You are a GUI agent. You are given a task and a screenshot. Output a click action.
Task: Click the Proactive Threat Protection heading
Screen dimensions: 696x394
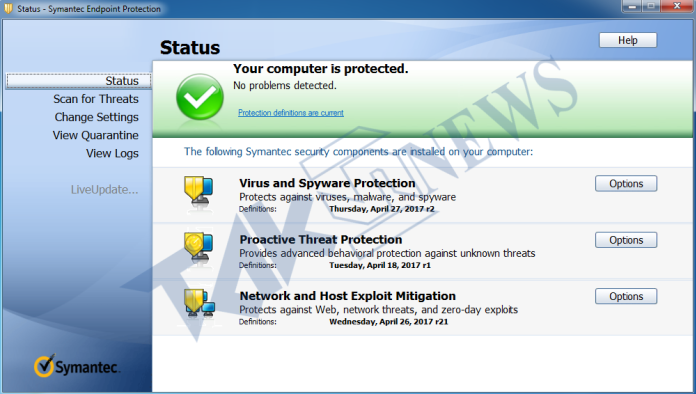320,240
